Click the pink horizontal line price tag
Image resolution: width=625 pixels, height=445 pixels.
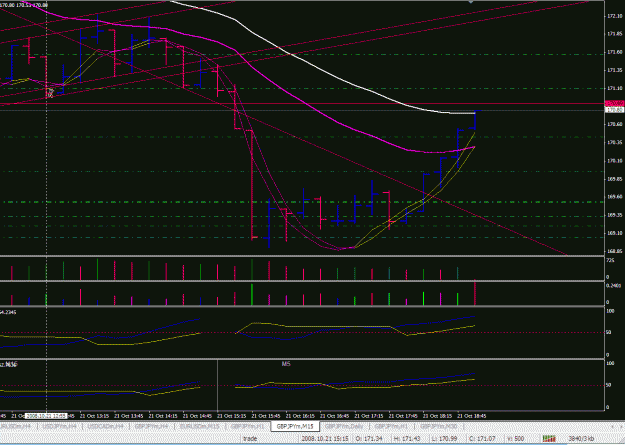614,104
